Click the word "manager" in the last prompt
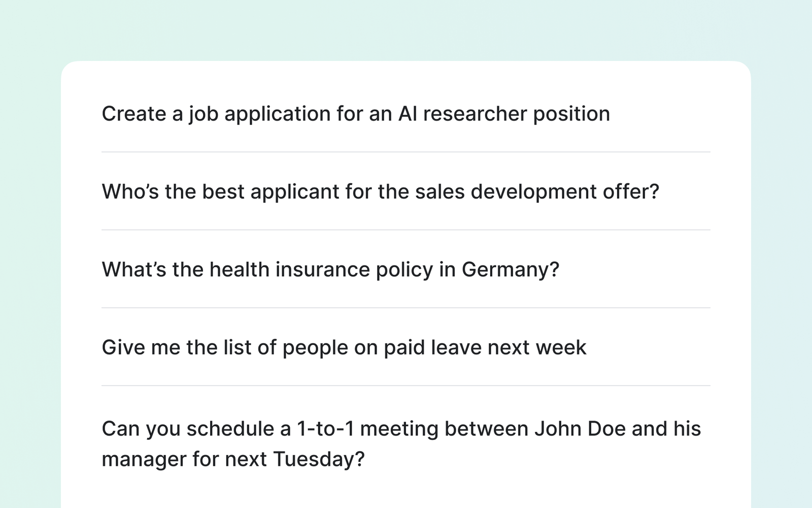Screen dimensions: 812x508 click(x=144, y=459)
